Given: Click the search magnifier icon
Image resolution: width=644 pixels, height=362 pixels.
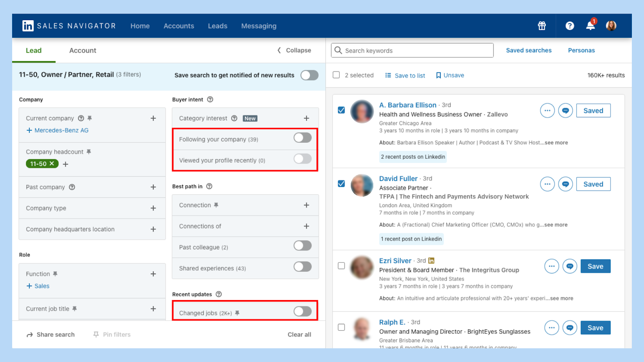Looking at the screenshot, I should [339, 50].
